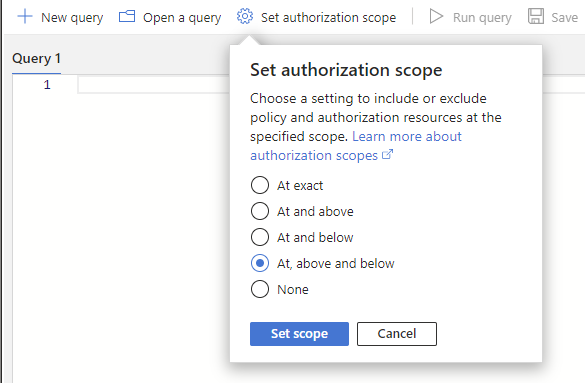This screenshot has height=383, width=585.
Task: Select the At and above radio option
Action: (x=260, y=211)
